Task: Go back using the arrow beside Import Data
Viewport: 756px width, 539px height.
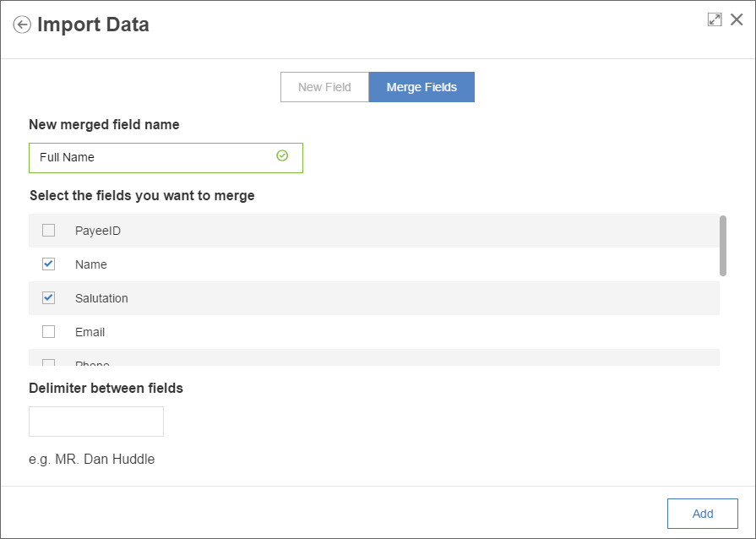Action: [22, 24]
